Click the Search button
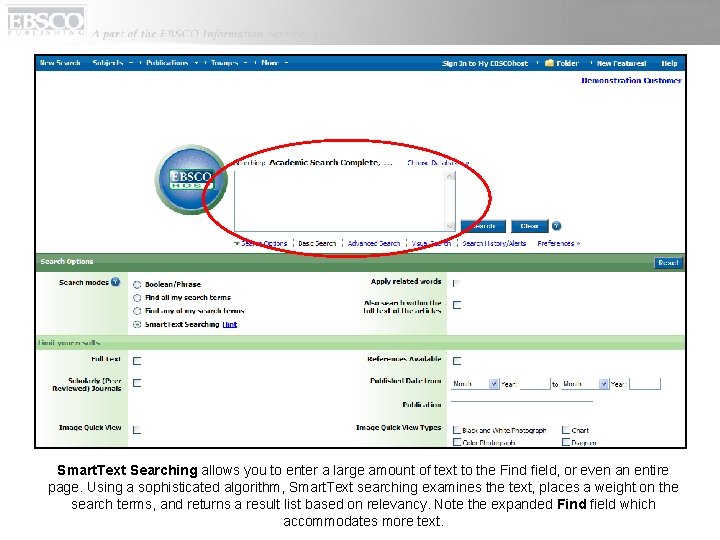The height and width of the screenshot is (540, 720). click(x=483, y=226)
